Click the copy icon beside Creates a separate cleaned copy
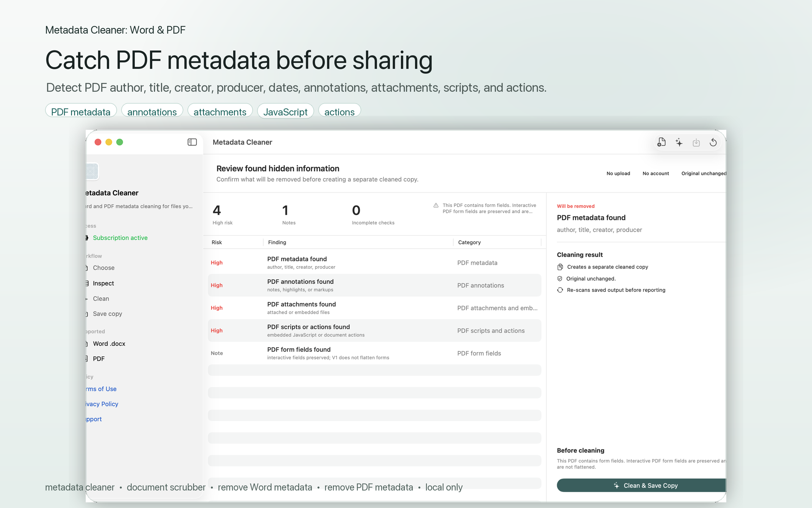Screen dimensions: 812x508 [560, 267]
